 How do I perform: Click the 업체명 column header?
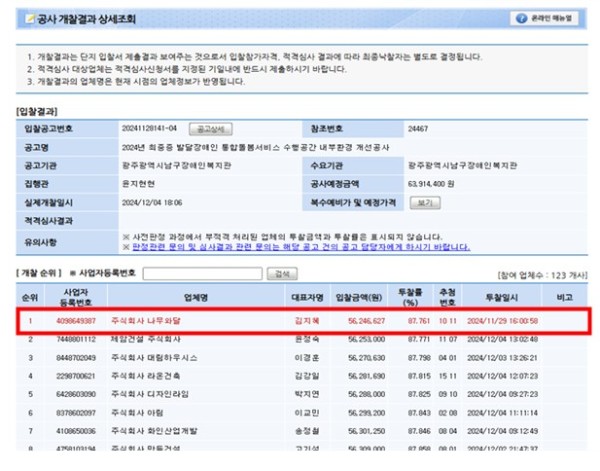click(x=196, y=297)
